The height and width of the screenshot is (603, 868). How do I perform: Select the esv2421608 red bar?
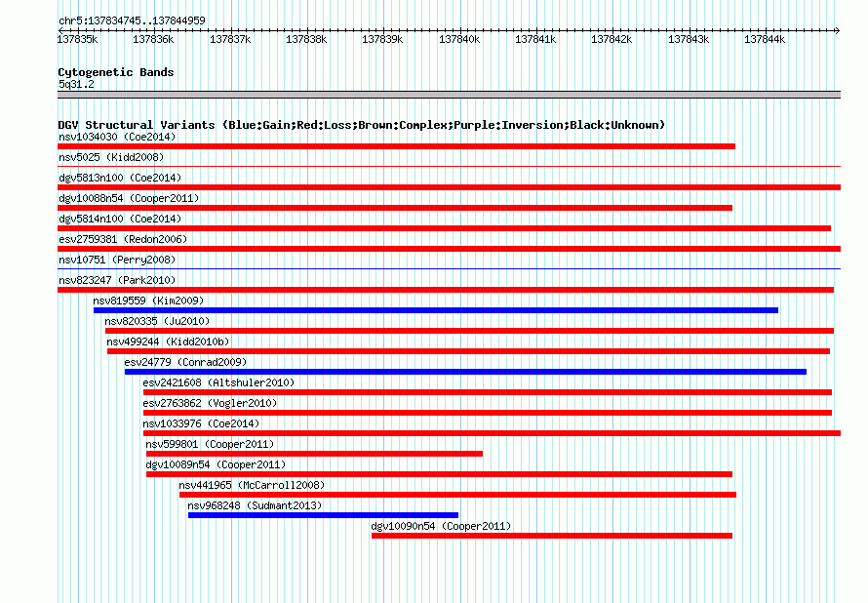[x=488, y=392]
